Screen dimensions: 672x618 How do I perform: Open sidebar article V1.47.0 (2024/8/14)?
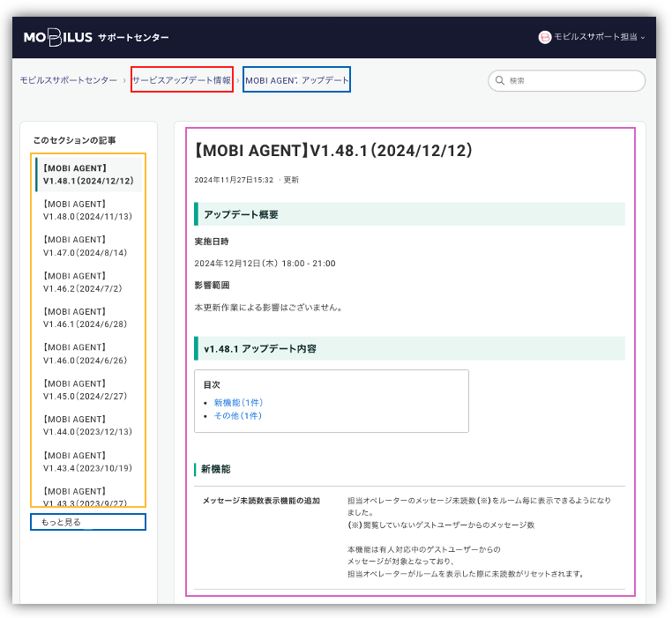(x=86, y=246)
